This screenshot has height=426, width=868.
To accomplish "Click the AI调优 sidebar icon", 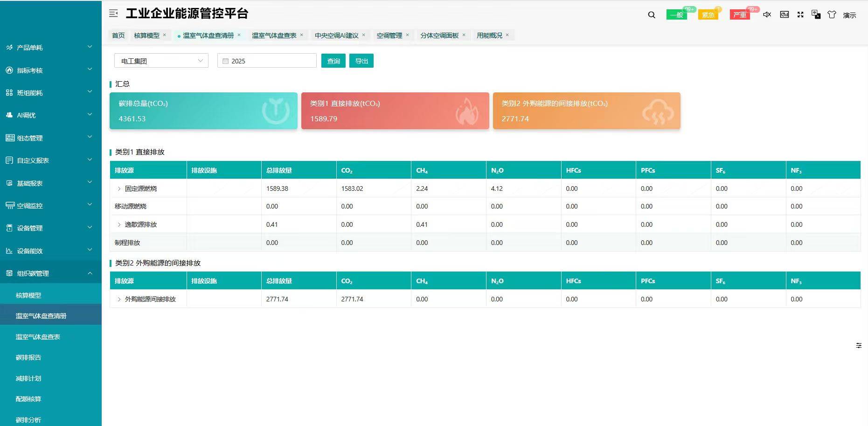I will (x=8, y=115).
